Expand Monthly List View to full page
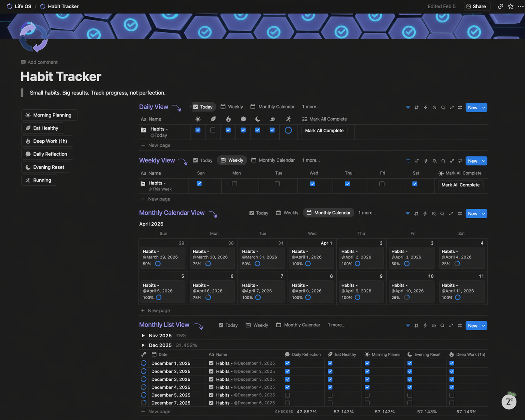Image resolution: width=525 pixels, height=420 pixels. [451, 326]
